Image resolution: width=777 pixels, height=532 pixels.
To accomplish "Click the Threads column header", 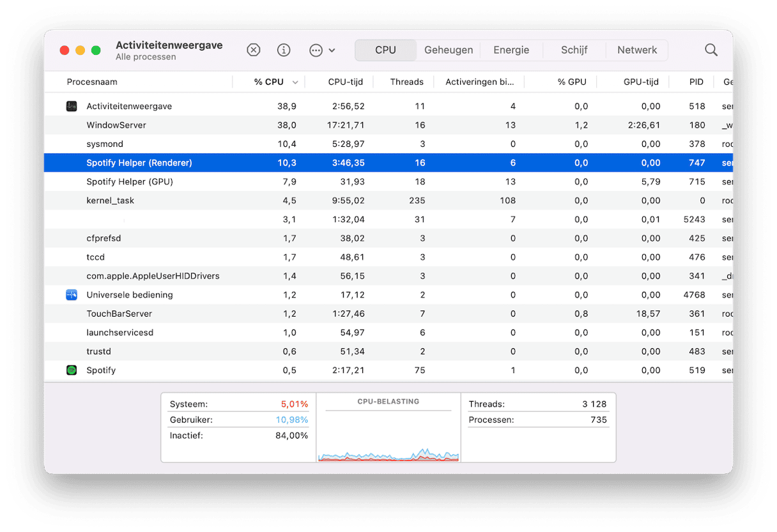I will (406, 82).
